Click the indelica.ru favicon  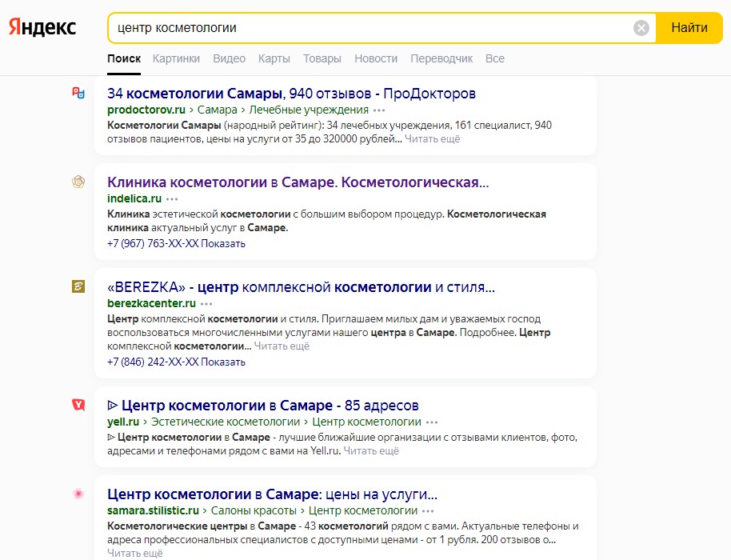click(78, 182)
